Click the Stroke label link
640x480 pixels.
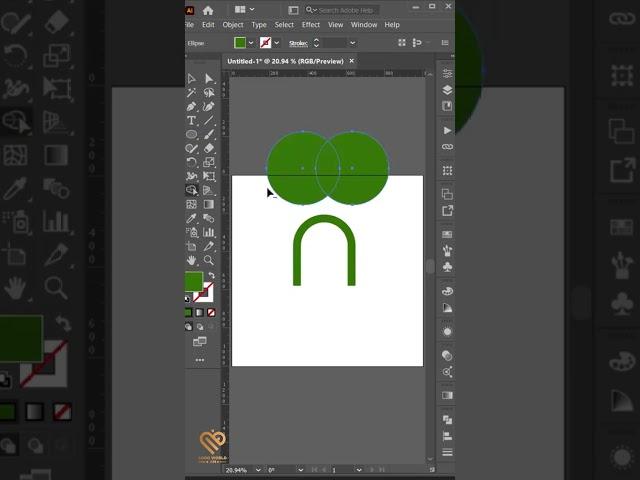tap(298, 43)
